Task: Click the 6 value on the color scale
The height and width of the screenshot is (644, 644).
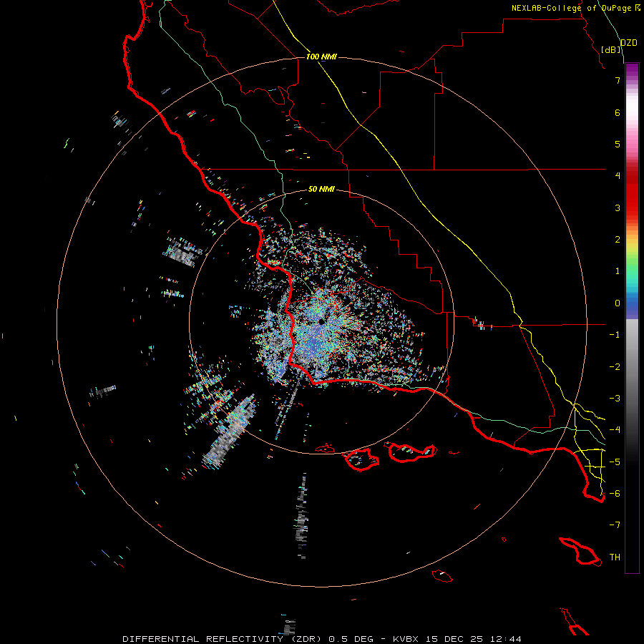Action: click(x=618, y=112)
